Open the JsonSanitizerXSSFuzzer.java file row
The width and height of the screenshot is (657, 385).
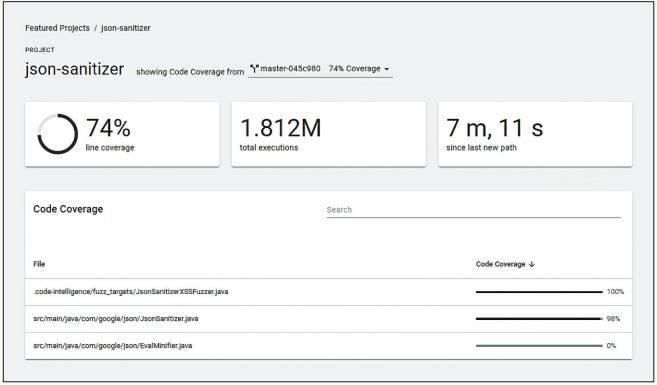(x=328, y=292)
